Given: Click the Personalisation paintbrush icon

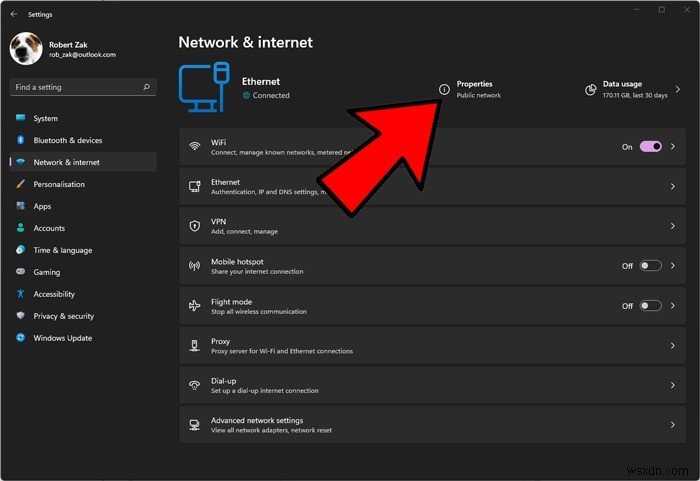Looking at the screenshot, I should point(21,184).
